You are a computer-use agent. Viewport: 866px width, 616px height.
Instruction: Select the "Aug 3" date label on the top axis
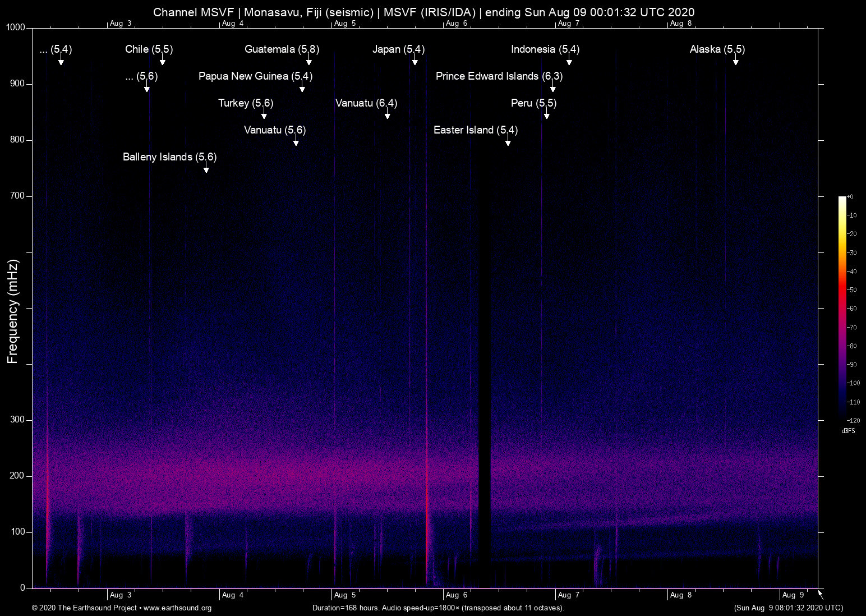pos(121,24)
